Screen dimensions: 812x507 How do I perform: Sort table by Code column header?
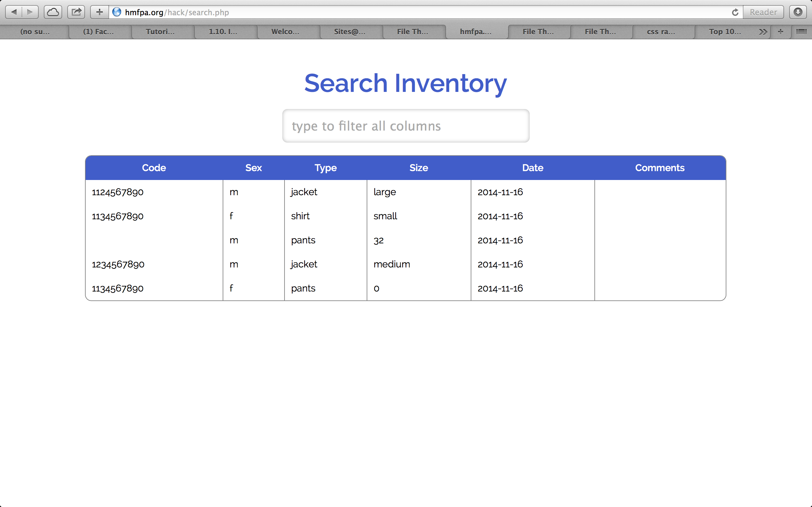pyautogui.click(x=154, y=168)
